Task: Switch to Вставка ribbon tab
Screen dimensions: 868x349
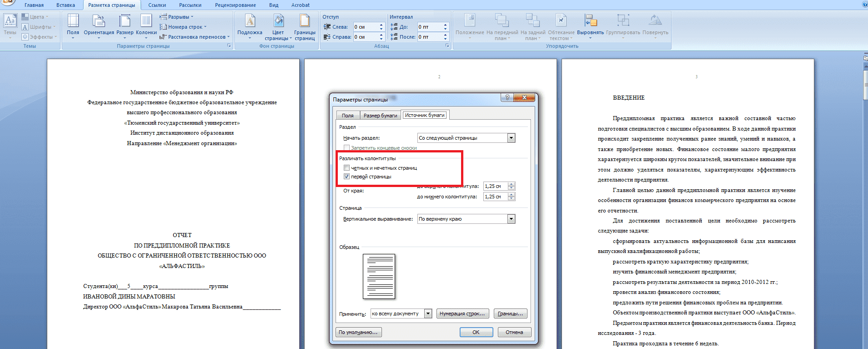Action: (x=66, y=5)
